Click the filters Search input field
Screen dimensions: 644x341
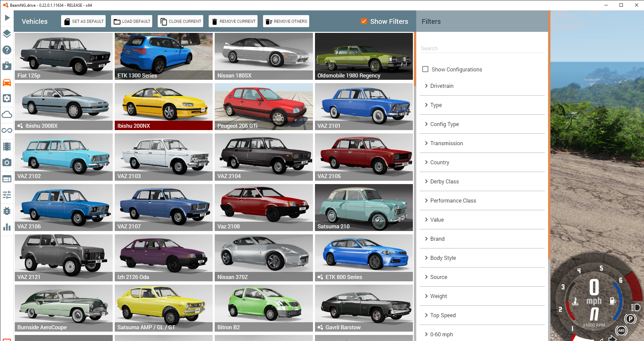(482, 48)
